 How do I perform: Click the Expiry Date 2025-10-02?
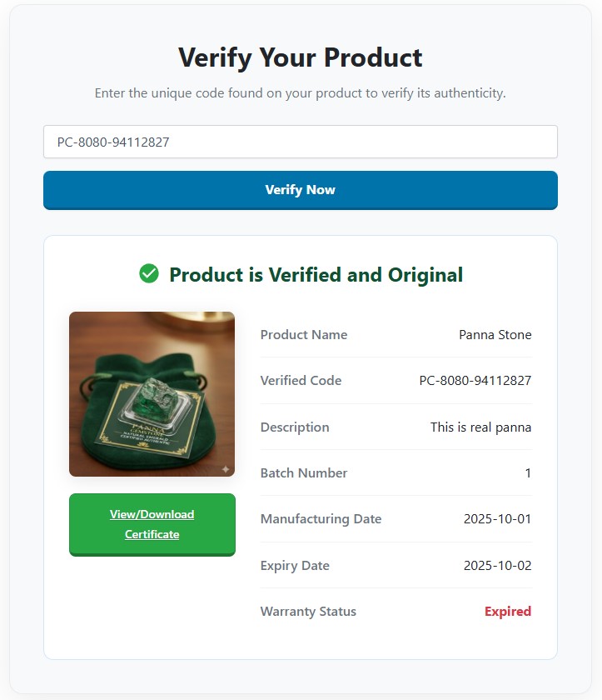(497, 565)
